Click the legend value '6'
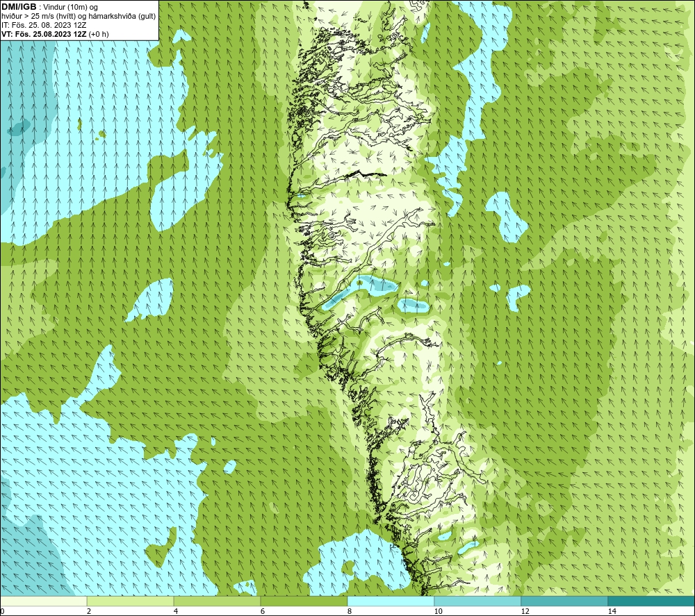Screen dimensions: 695x616 (x=263, y=611)
